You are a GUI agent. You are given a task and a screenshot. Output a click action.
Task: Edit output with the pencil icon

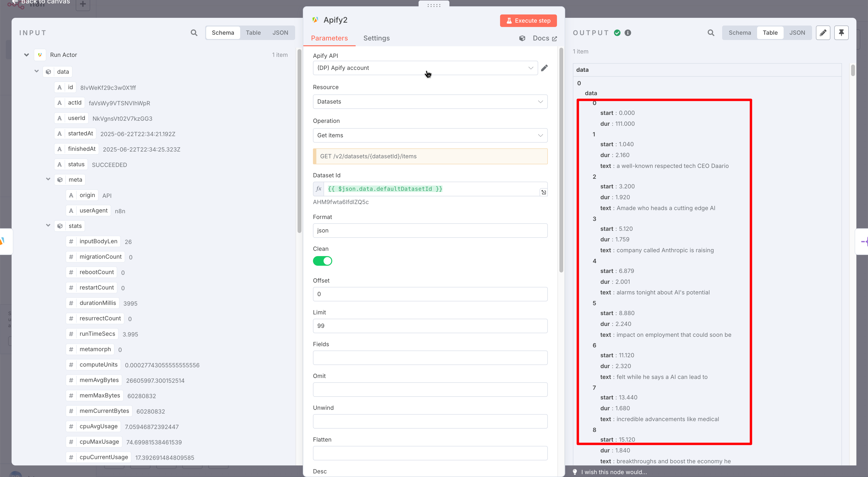[823, 33]
